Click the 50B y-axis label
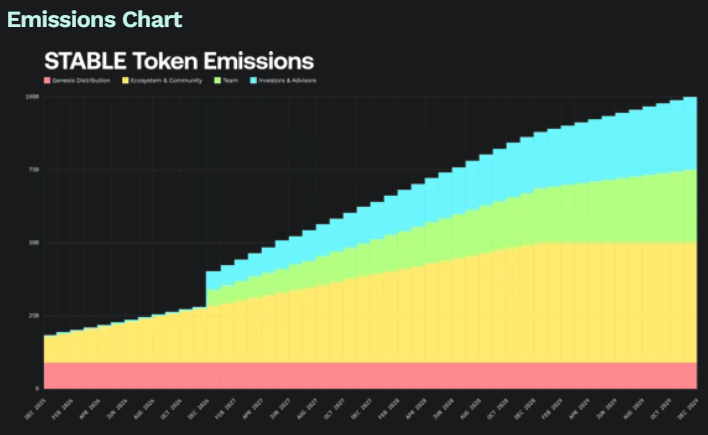This screenshot has width=708, height=435. pyautogui.click(x=33, y=243)
